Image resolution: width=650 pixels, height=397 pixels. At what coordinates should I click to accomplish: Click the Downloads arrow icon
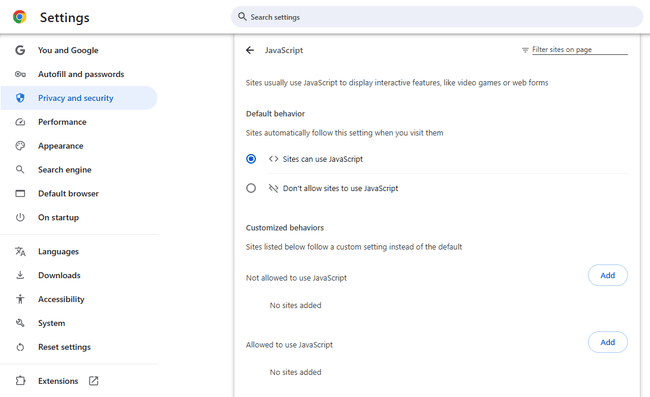click(x=20, y=275)
